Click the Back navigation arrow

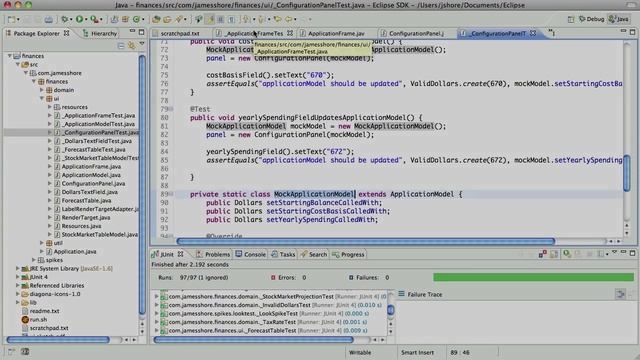pyautogui.click(x=289, y=19)
